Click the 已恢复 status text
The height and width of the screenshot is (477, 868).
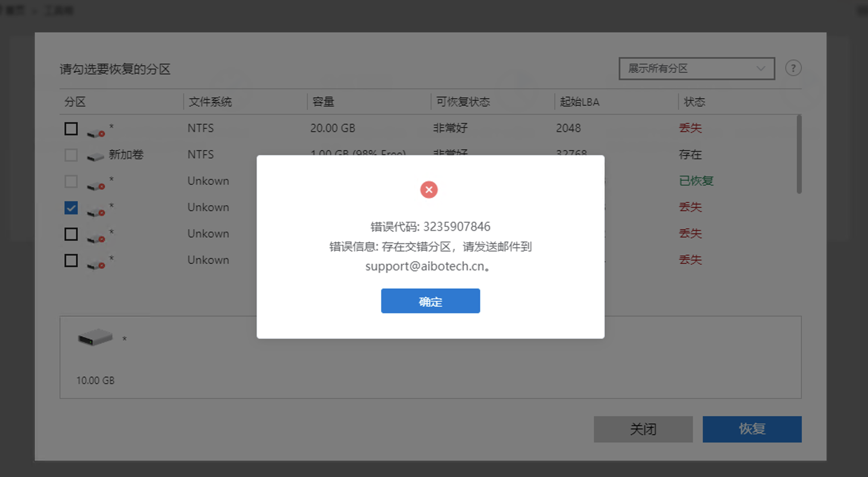click(x=696, y=181)
